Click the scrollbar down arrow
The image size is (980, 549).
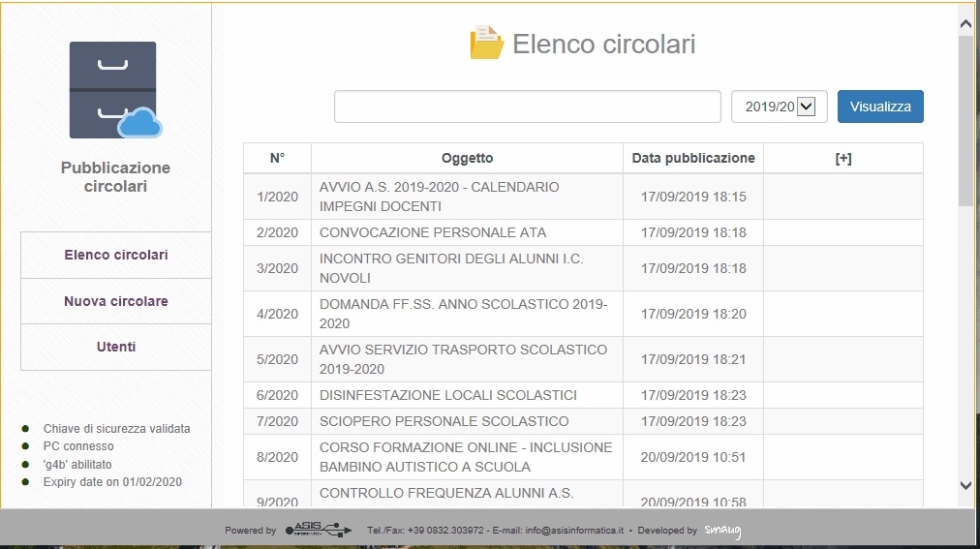[x=966, y=485]
